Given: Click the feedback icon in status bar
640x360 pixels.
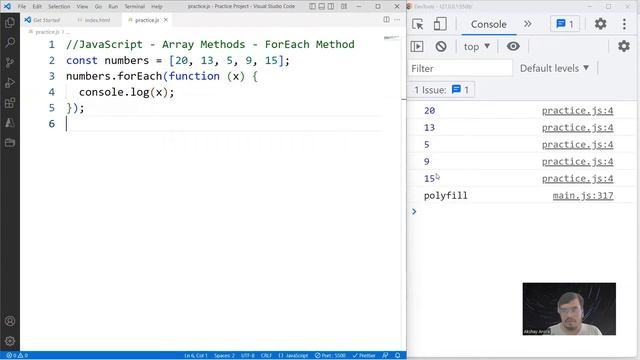Looking at the screenshot, I should click(x=385, y=356).
